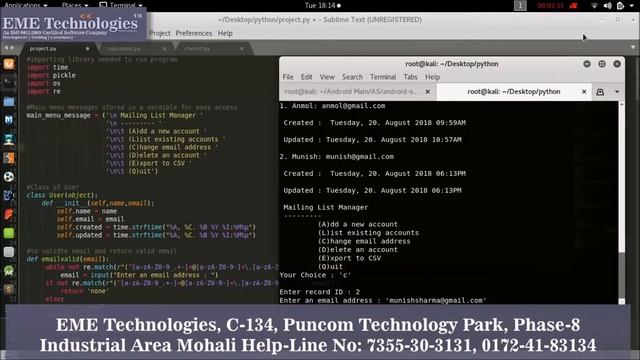The width and height of the screenshot is (640, 360).
Task: Launch the terminal icon in the dock
Action: click(9, 83)
